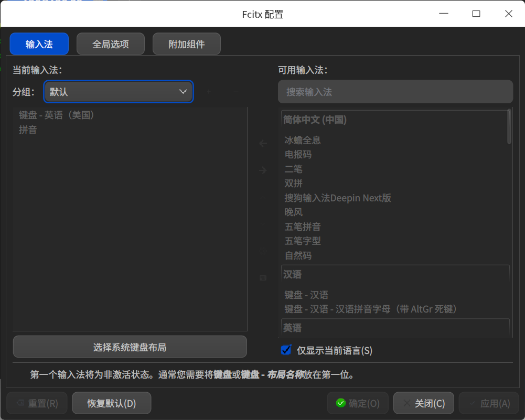Image resolution: width=525 pixels, height=420 pixels.
Task: Open the 分组 dropdown showing 默认
Action: coord(119,92)
